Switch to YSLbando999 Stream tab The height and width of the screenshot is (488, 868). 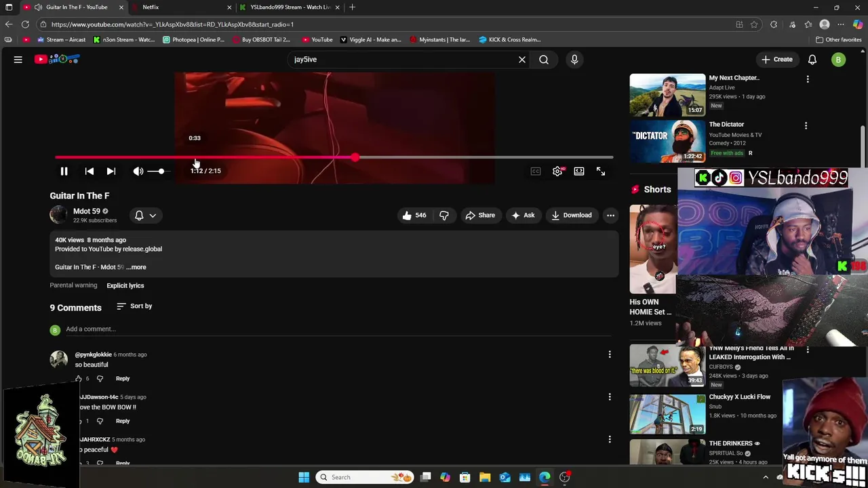[290, 7]
